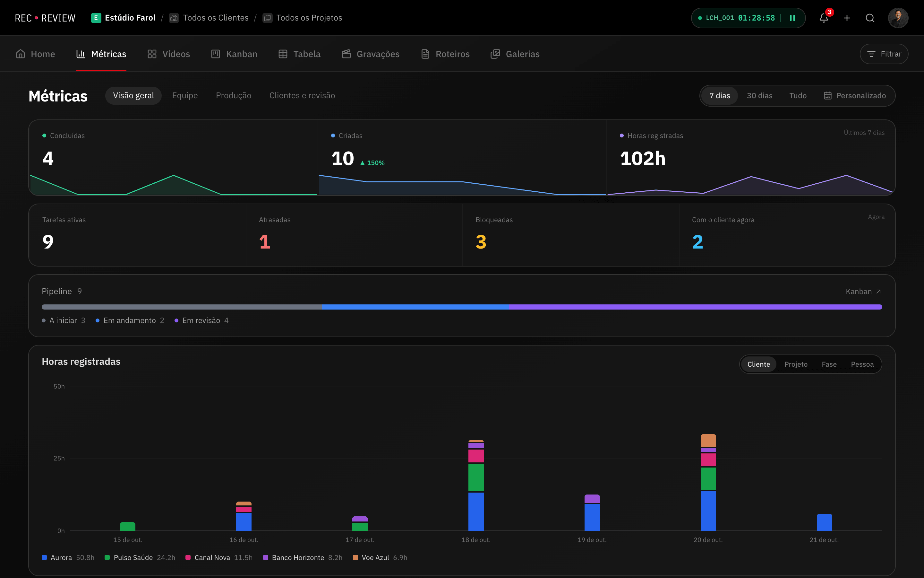Screen dimensions: 924x578
Task: Open the Tabela tab
Action: (299, 54)
